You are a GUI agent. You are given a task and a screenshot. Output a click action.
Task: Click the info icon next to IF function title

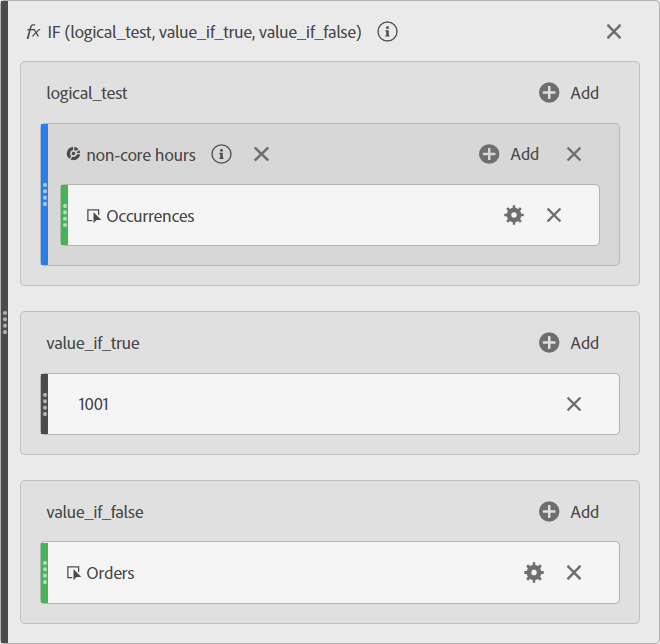(x=388, y=32)
